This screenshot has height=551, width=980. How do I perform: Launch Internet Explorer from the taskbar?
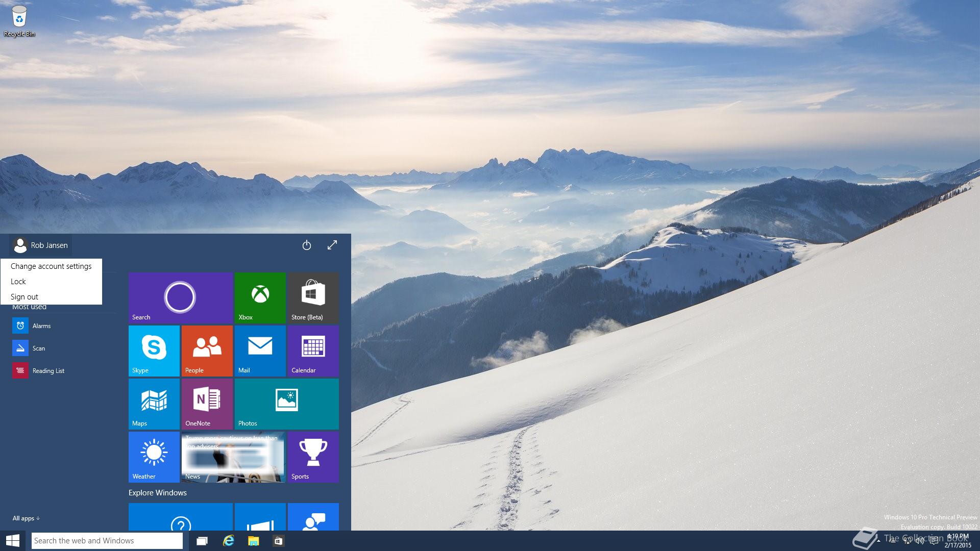[x=228, y=541]
